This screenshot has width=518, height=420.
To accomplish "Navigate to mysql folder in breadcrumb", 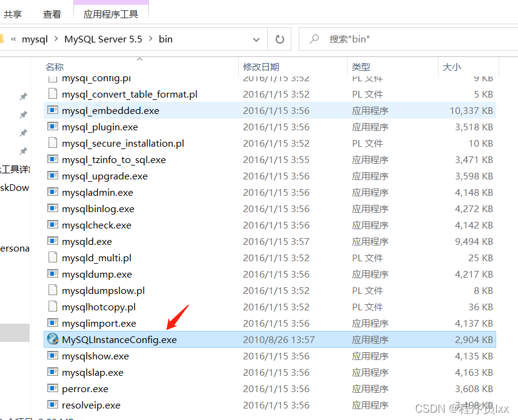I will [35, 39].
